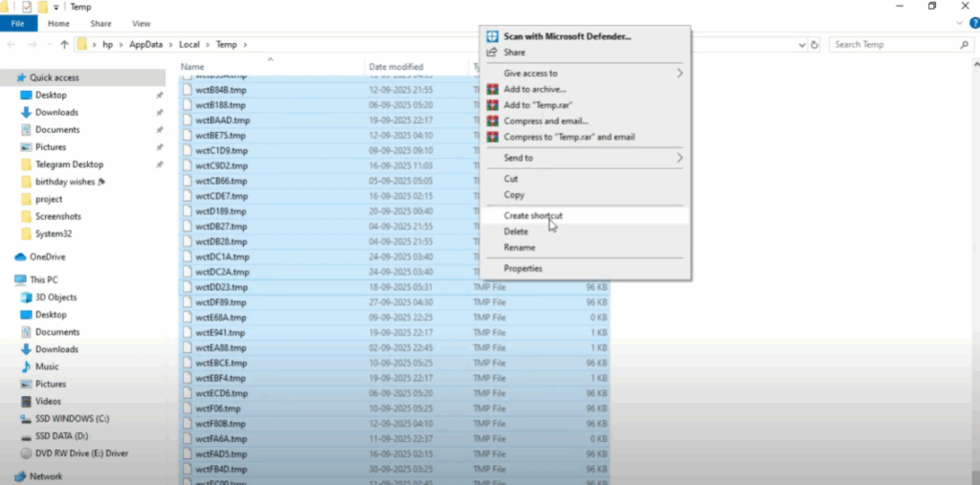Click SSD DATA (D:) drive icon

click(x=26, y=436)
